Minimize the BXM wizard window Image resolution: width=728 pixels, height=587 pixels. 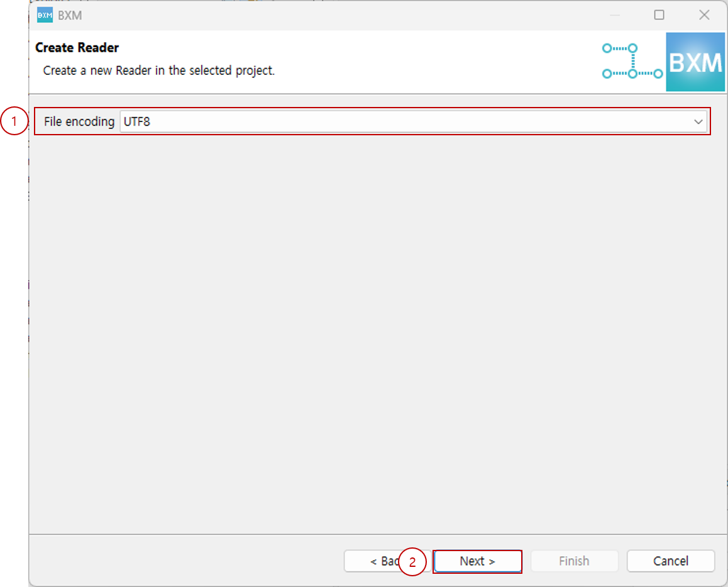[x=615, y=15]
